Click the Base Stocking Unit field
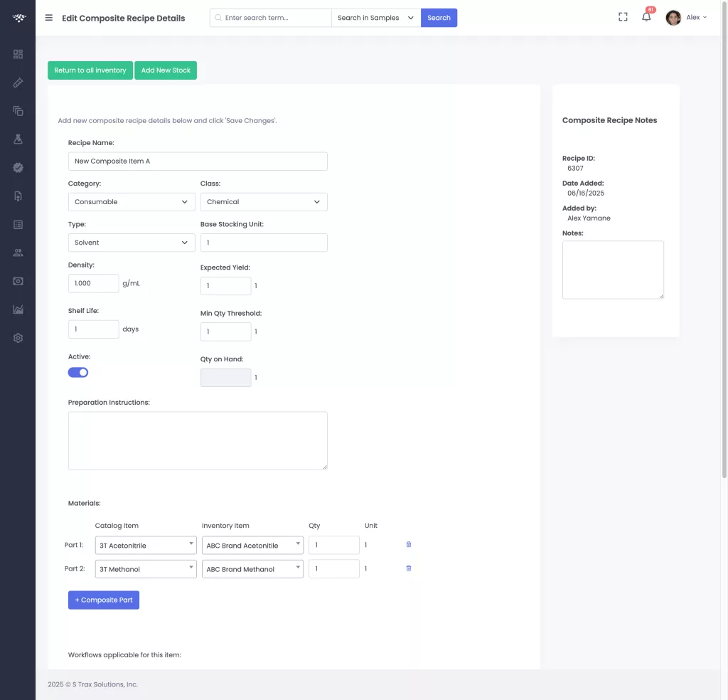Screen dimensions: 728x700 (x=264, y=243)
